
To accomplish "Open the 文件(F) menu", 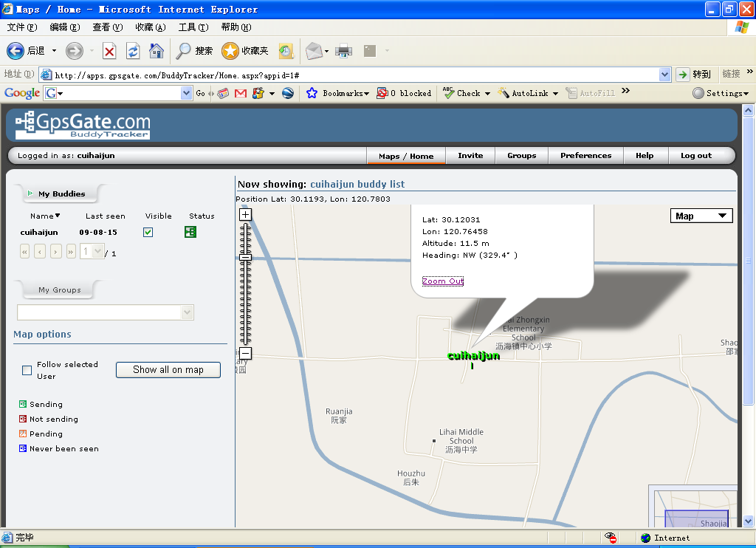I will coord(22,27).
